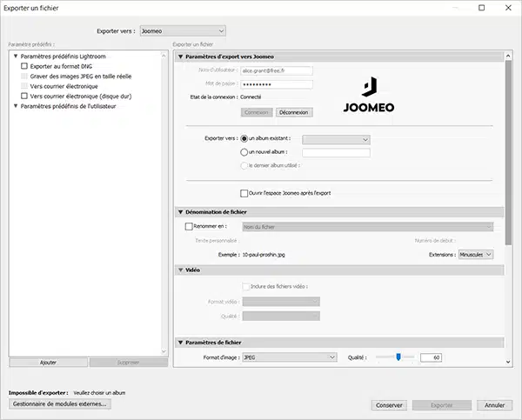Click the Conserver button
Image resolution: width=522 pixels, height=420 pixels.
click(389, 405)
